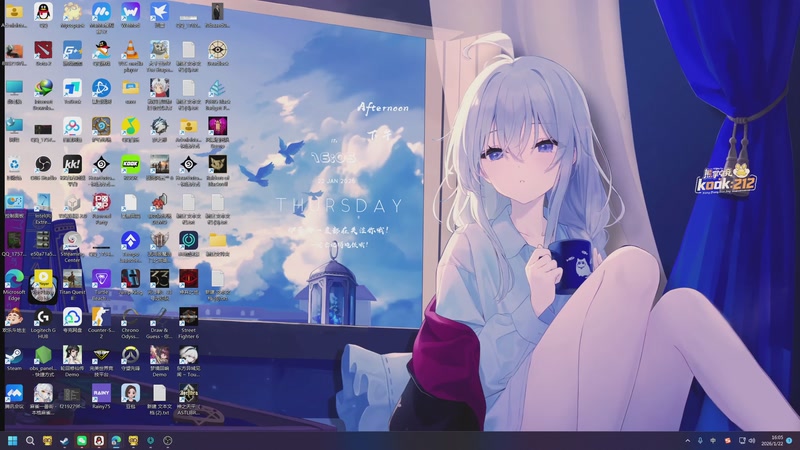Open the Hearthstone desktop shortcut
This screenshot has width=800, height=450.
[101, 127]
